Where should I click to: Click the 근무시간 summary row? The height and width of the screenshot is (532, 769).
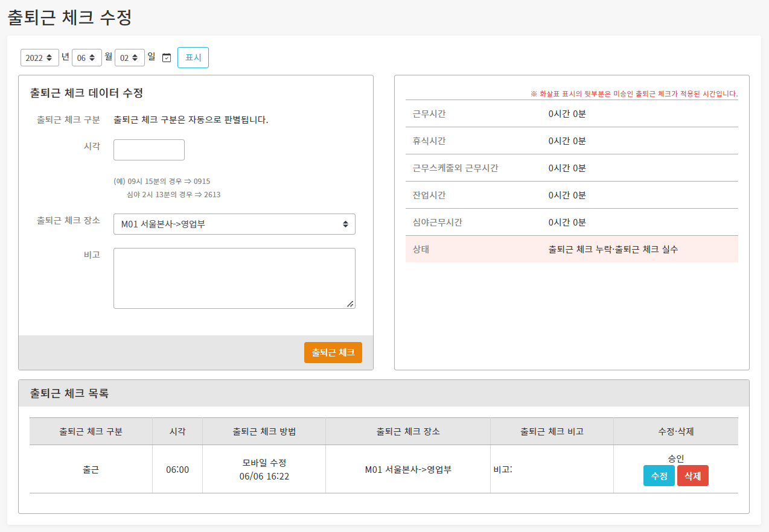pos(571,113)
